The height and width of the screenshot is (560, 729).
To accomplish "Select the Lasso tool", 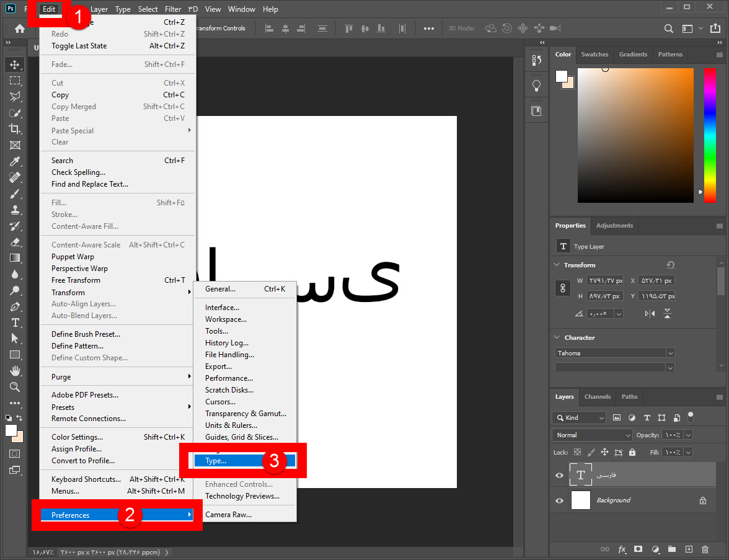I will pyautogui.click(x=15, y=97).
